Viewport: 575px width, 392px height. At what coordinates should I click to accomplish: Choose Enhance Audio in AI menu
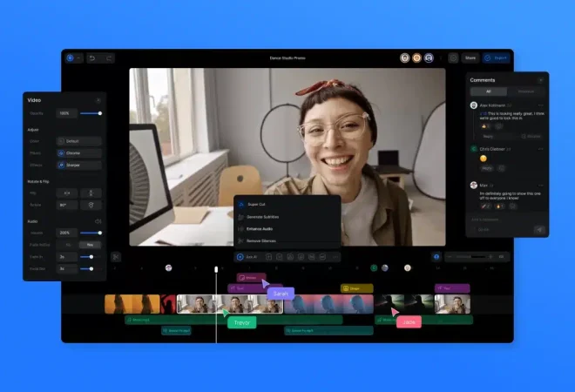point(287,229)
